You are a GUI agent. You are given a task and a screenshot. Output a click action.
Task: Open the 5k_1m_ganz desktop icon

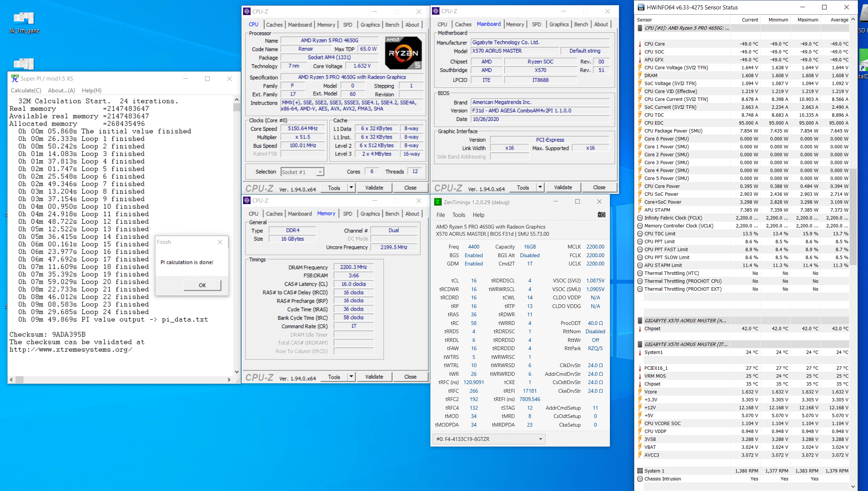click(24, 23)
